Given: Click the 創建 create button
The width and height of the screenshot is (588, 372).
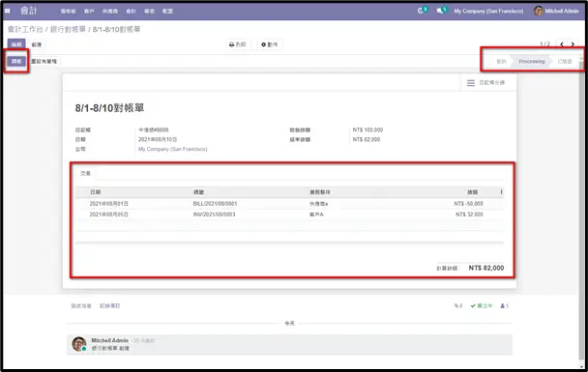Looking at the screenshot, I should tap(37, 44).
